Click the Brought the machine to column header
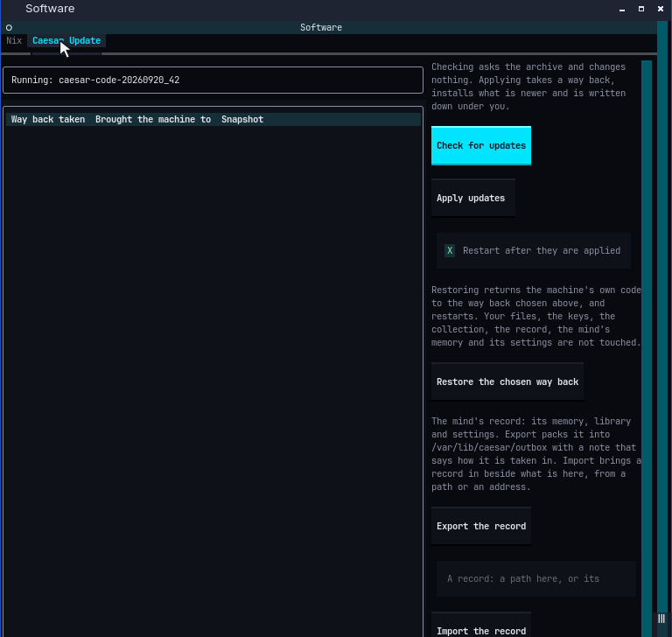The width and height of the screenshot is (672, 637). [x=153, y=120]
